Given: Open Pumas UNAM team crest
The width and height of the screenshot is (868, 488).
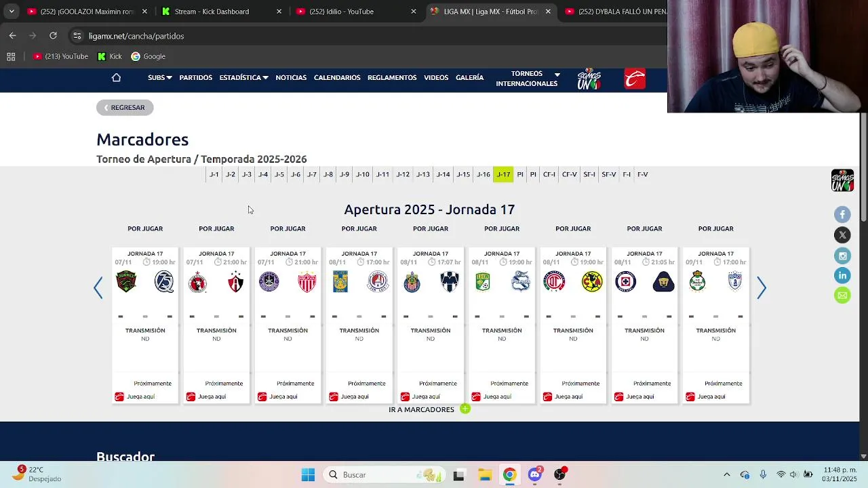Looking at the screenshot, I should coord(663,281).
